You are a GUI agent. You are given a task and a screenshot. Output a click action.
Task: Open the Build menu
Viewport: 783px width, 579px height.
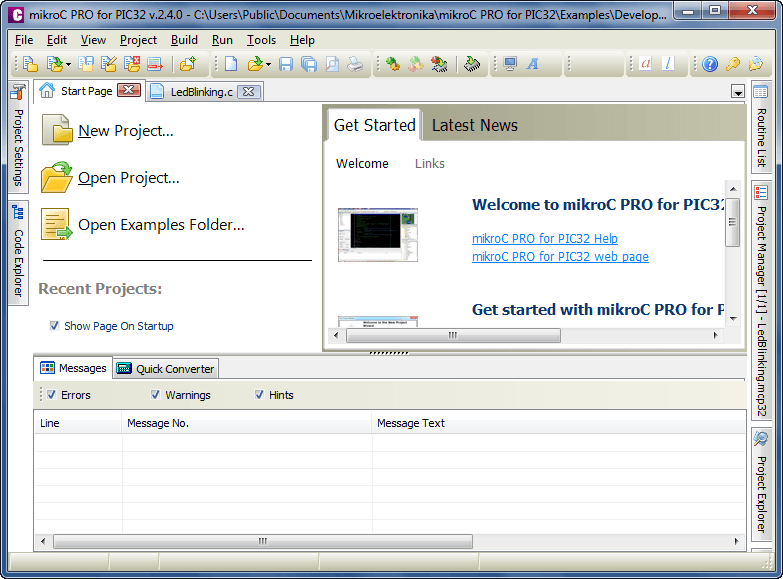tap(184, 40)
